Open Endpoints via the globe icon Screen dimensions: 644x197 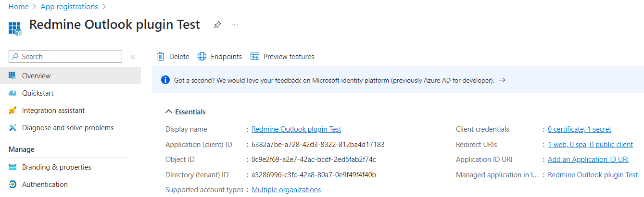pyautogui.click(x=202, y=57)
